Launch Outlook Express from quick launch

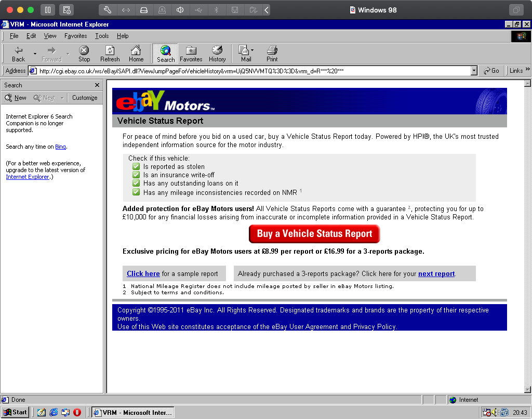[x=65, y=412]
